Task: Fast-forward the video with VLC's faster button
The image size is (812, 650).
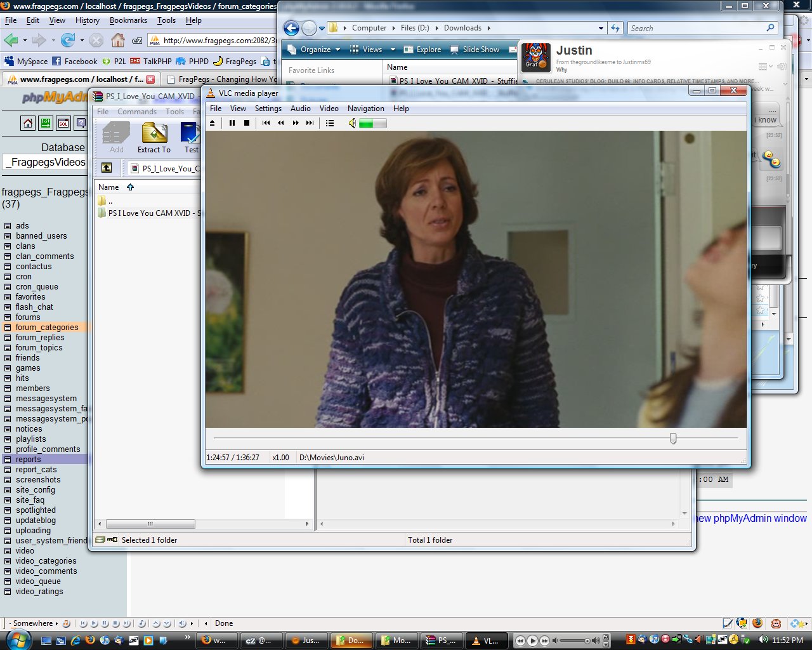Action: click(296, 123)
